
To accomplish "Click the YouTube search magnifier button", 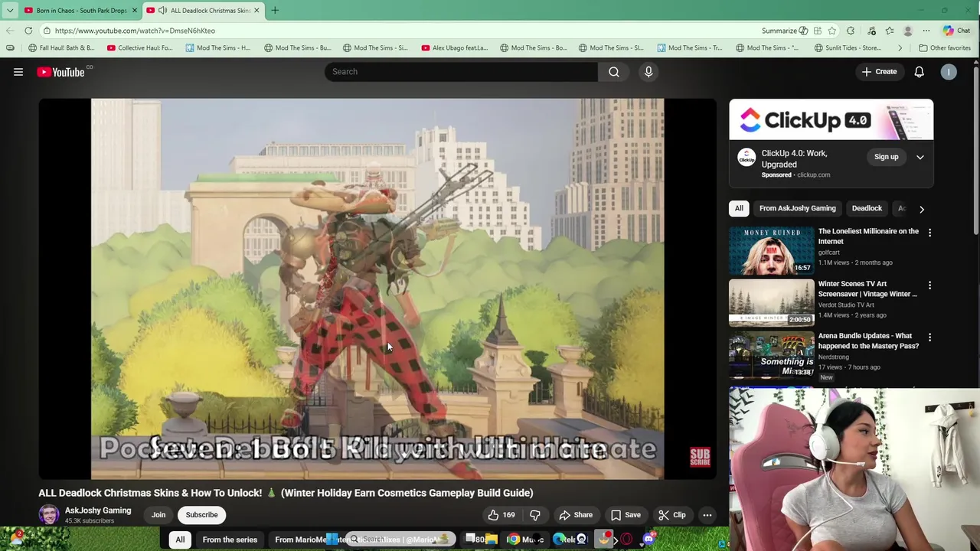I will click(614, 72).
